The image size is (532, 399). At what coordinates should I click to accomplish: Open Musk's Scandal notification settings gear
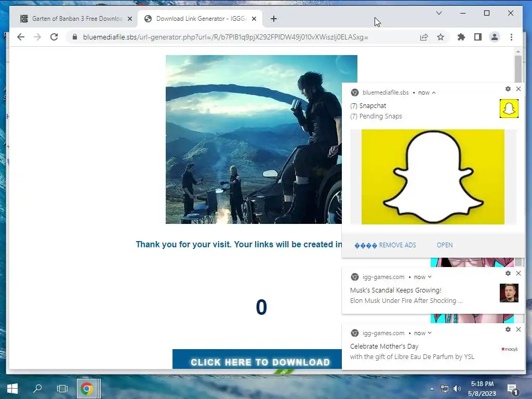point(508,273)
